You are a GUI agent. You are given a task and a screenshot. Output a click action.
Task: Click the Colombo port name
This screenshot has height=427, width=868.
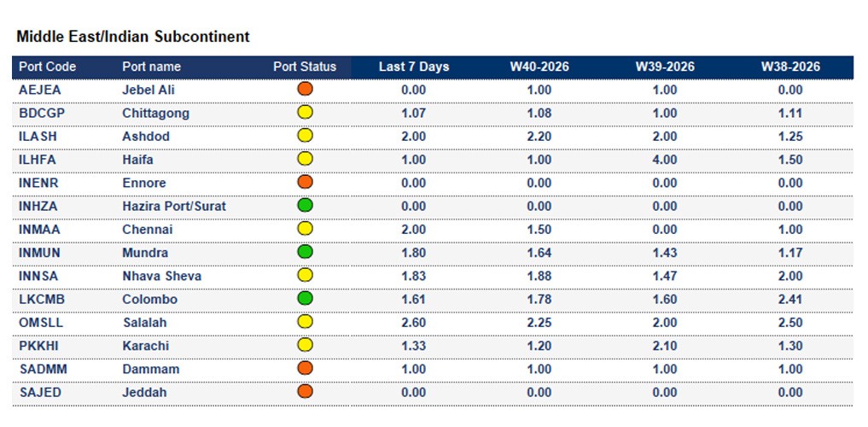coord(150,300)
